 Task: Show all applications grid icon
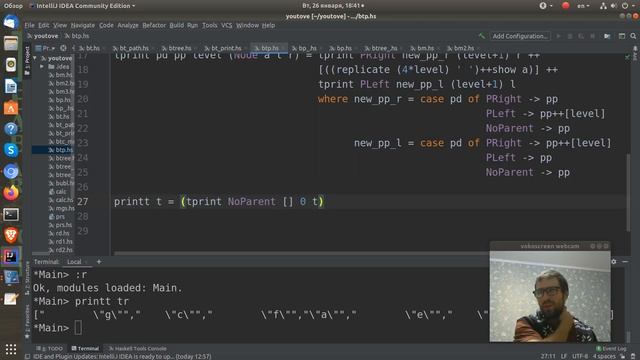coord(11,349)
